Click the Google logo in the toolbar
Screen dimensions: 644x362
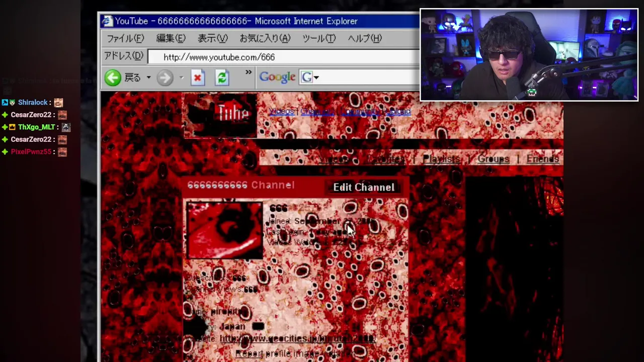[277, 77]
